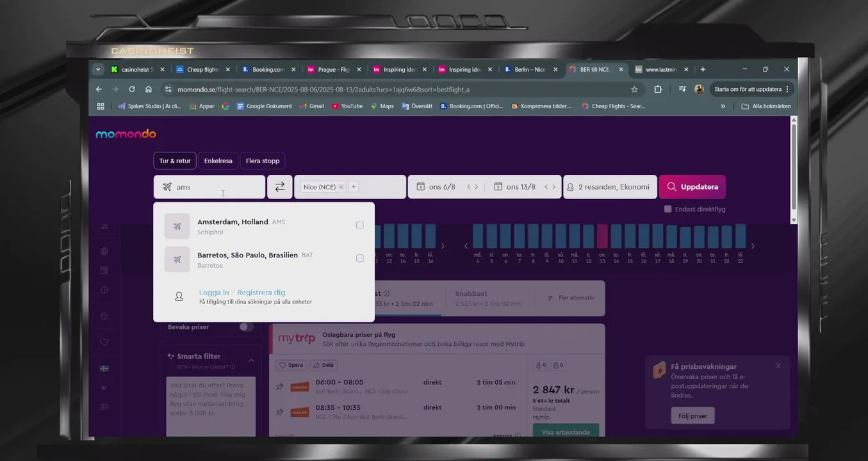Go to previous return date
Screen dimensions: 868x461
546,187
